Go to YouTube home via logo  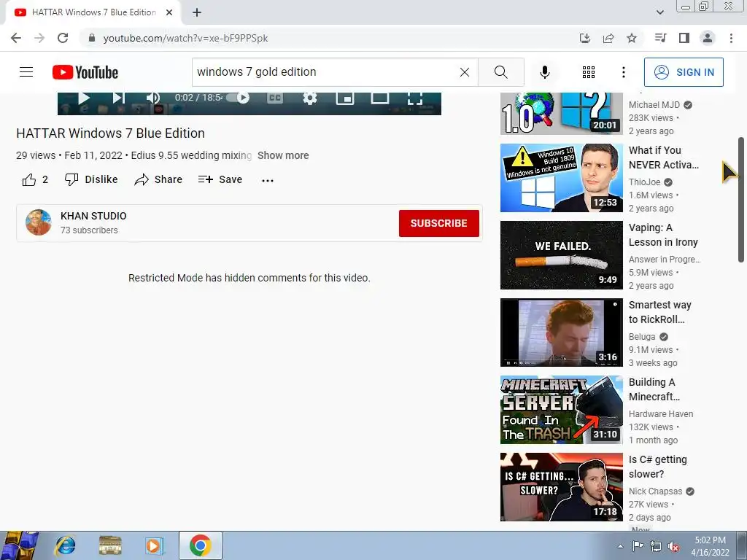(85, 72)
